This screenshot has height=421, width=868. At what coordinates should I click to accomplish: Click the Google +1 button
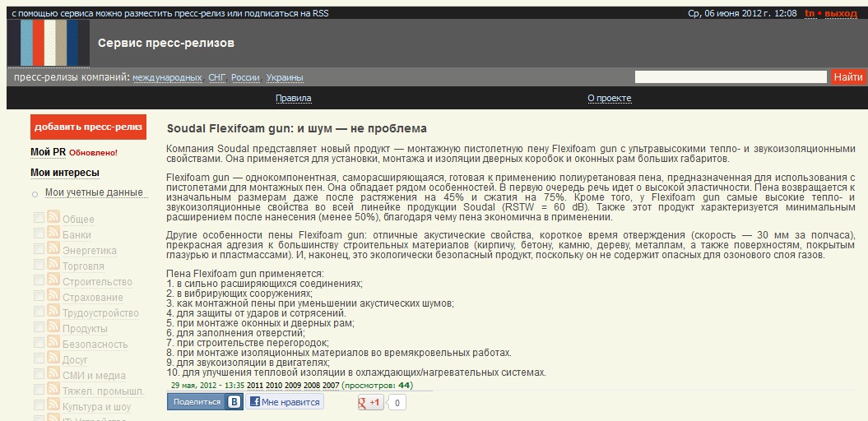point(370,402)
